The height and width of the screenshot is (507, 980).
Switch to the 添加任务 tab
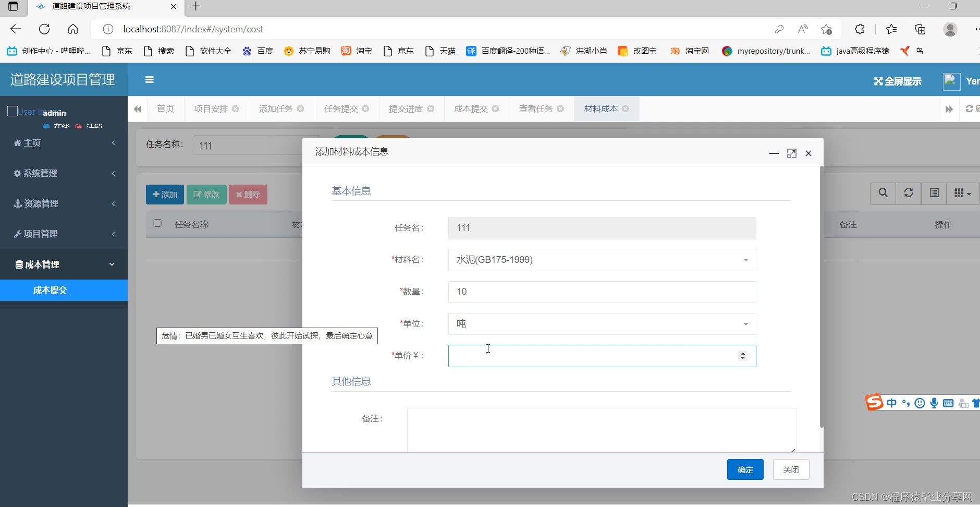[x=276, y=108]
